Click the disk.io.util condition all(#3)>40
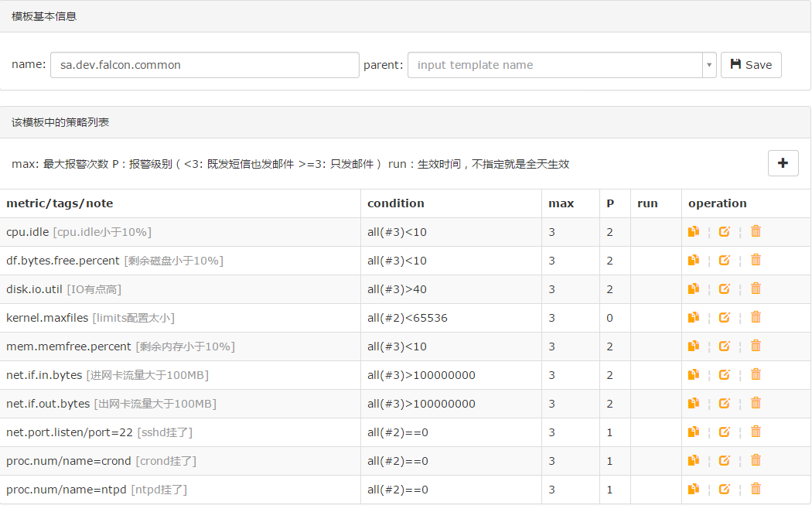 [397, 289]
